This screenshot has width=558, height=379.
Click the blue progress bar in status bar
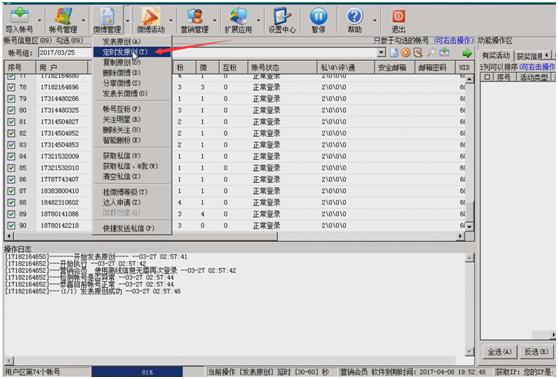coord(137,372)
